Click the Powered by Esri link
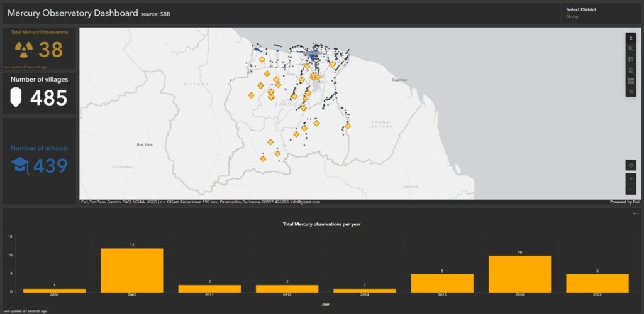Viewport: 644px width, 314px height. tap(625, 202)
